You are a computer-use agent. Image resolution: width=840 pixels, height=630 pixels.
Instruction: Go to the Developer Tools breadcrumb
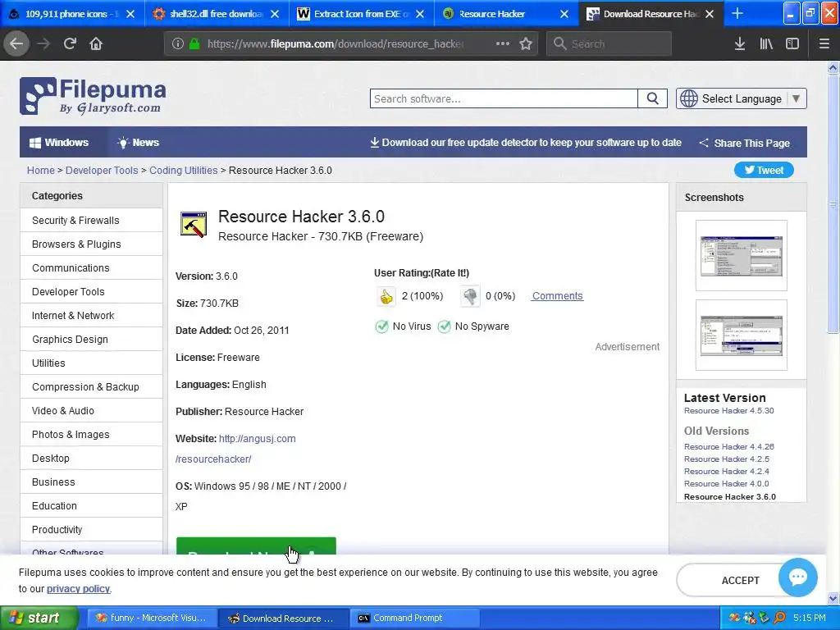tap(102, 171)
